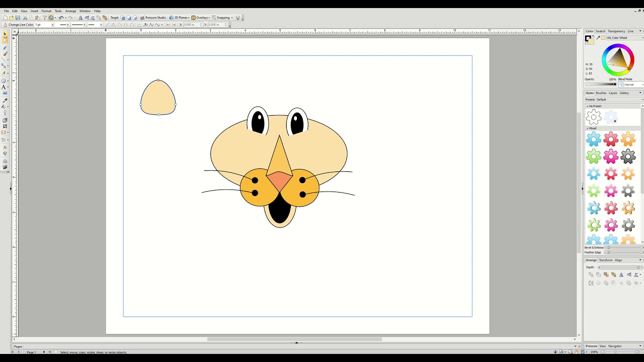
Task: Open the Presets - Default dropdown
Action: (614, 100)
